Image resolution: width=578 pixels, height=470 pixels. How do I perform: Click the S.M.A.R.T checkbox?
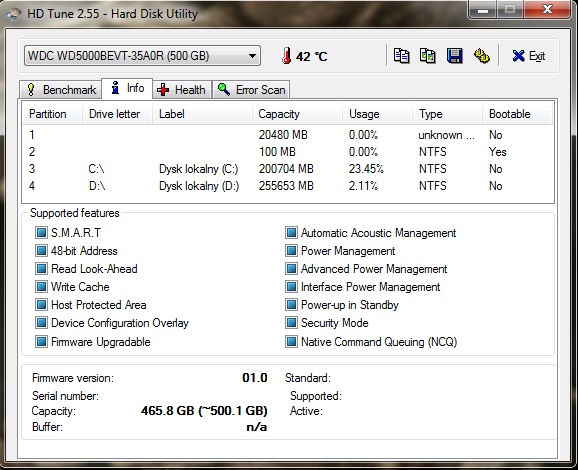(x=41, y=233)
